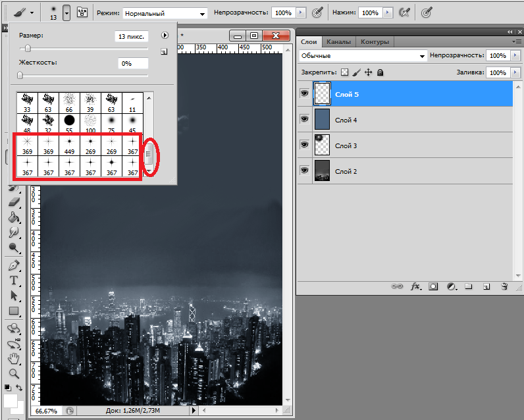
Task: Select the Zoom tool in the toolbox
Action: pyautogui.click(x=14, y=373)
